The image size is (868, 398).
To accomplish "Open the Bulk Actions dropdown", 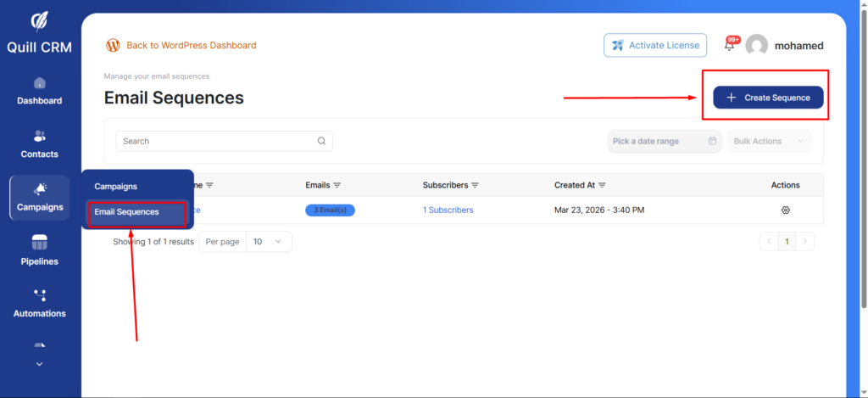I will point(768,142).
